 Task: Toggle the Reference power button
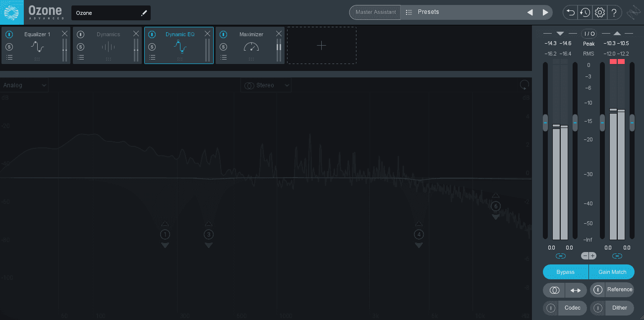[x=598, y=290]
